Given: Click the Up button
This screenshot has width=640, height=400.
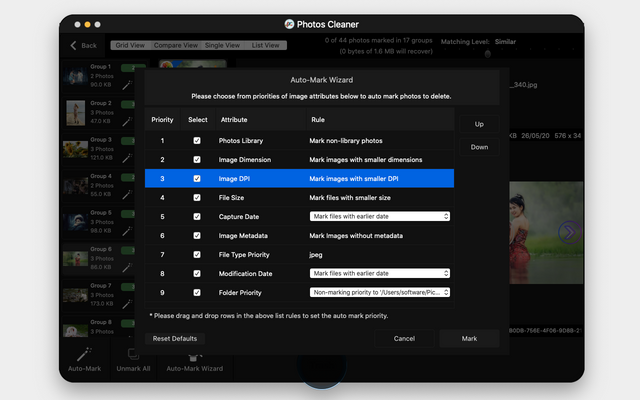Looking at the screenshot, I should 479,124.
